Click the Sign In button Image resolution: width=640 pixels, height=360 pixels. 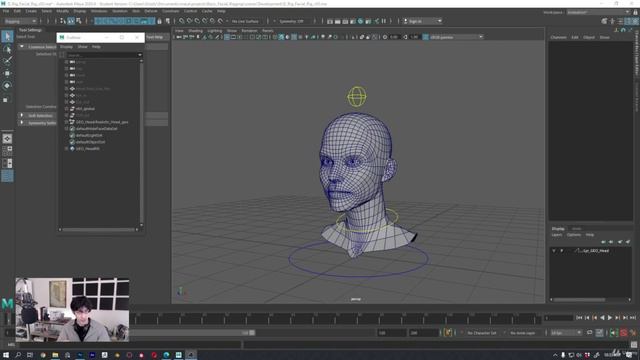pos(422,21)
